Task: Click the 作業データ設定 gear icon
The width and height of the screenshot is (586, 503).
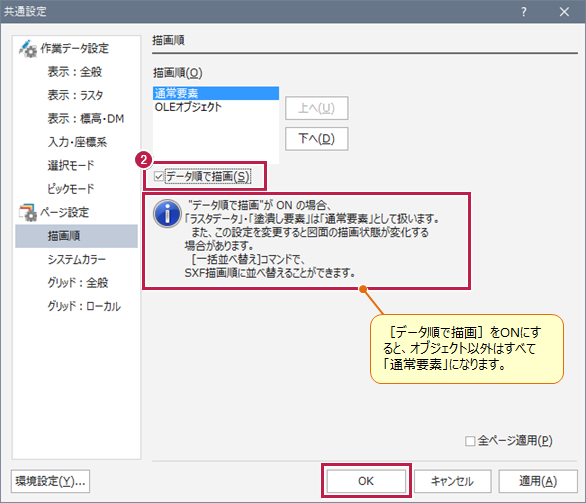Action: tap(28, 49)
